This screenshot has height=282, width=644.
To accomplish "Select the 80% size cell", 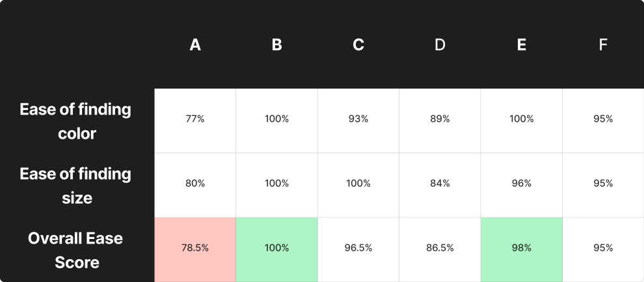I will [x=195, y=184].
